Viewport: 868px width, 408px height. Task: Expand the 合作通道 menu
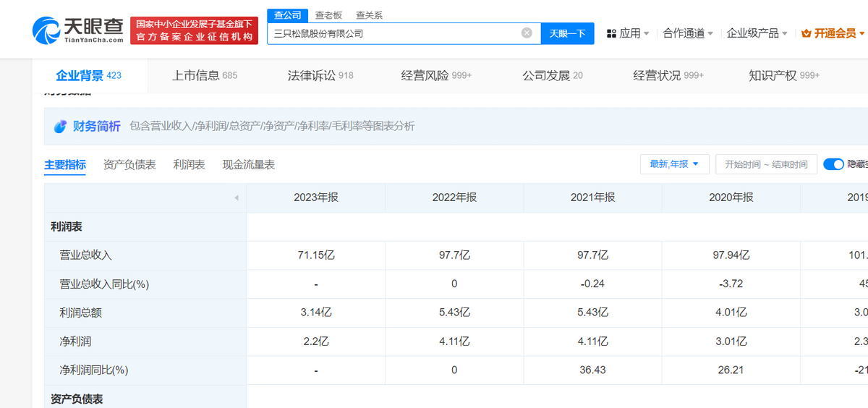tap(688, 33)
